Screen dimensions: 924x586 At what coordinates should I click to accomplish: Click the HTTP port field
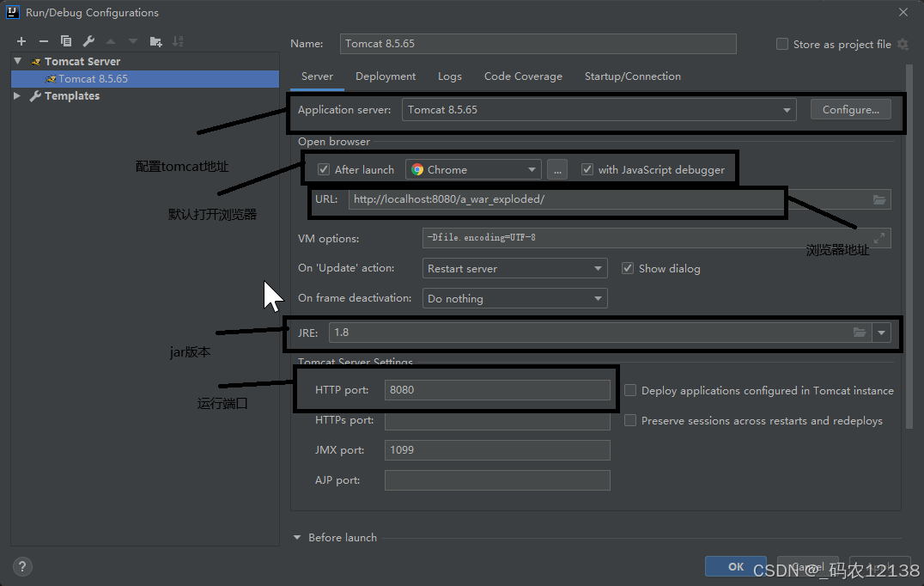point(497,390)
